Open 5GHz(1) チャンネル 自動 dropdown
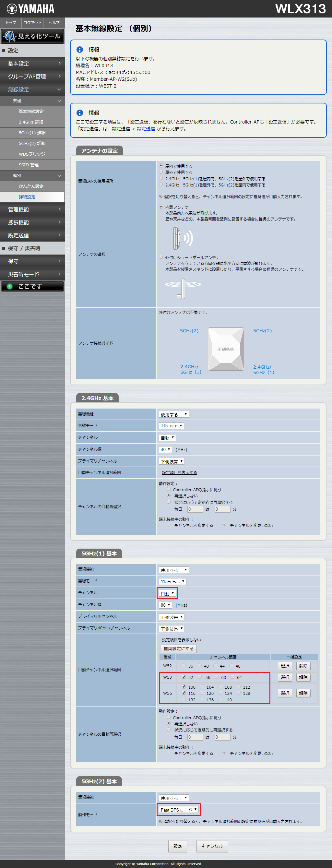The height and width of the screenshot is (868, 332). click(167, 593)
